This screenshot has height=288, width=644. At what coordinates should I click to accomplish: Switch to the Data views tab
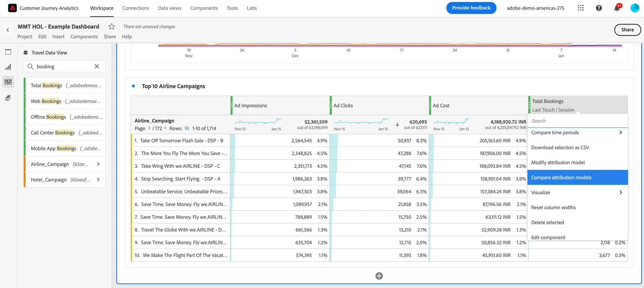point(170,8)
